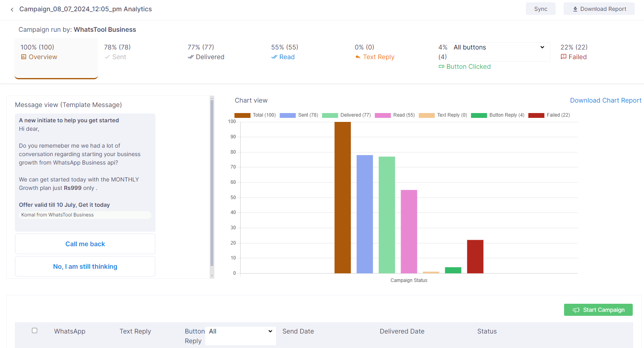Toggle the Total (100) legend series

coord(255,115)
